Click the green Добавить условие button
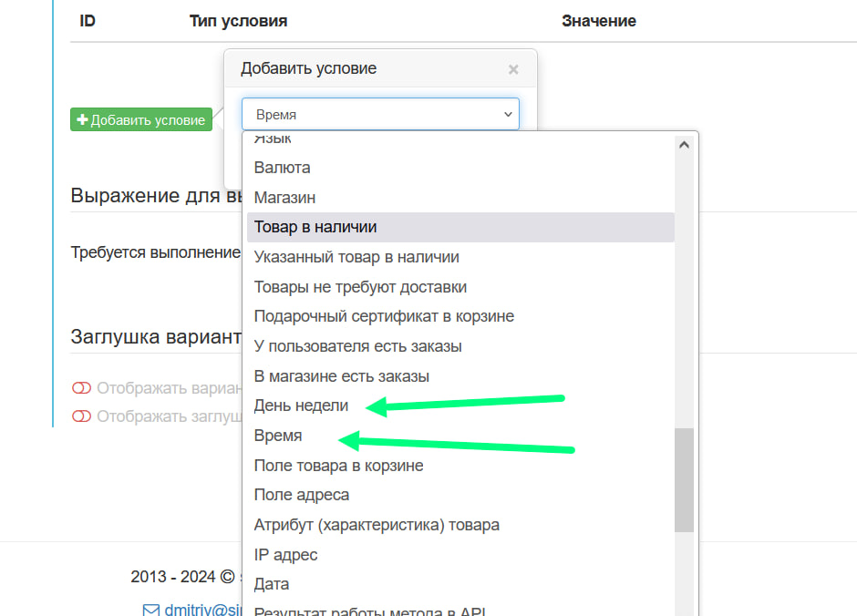This screenshot has height=616, width=857. 141,119
